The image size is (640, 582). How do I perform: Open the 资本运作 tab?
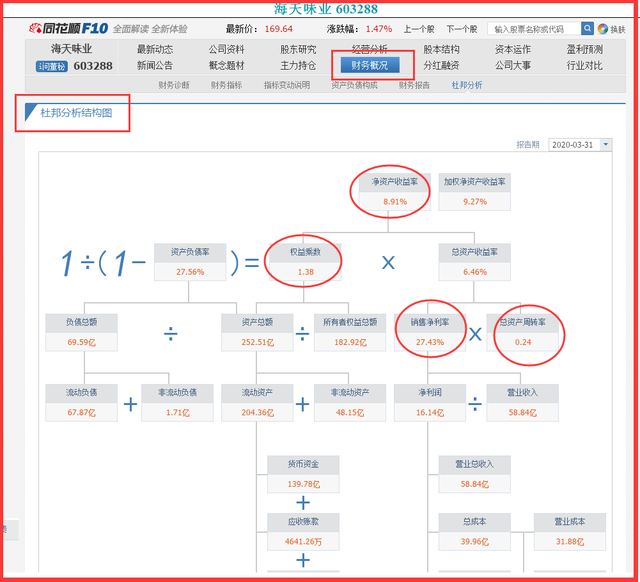513,49
